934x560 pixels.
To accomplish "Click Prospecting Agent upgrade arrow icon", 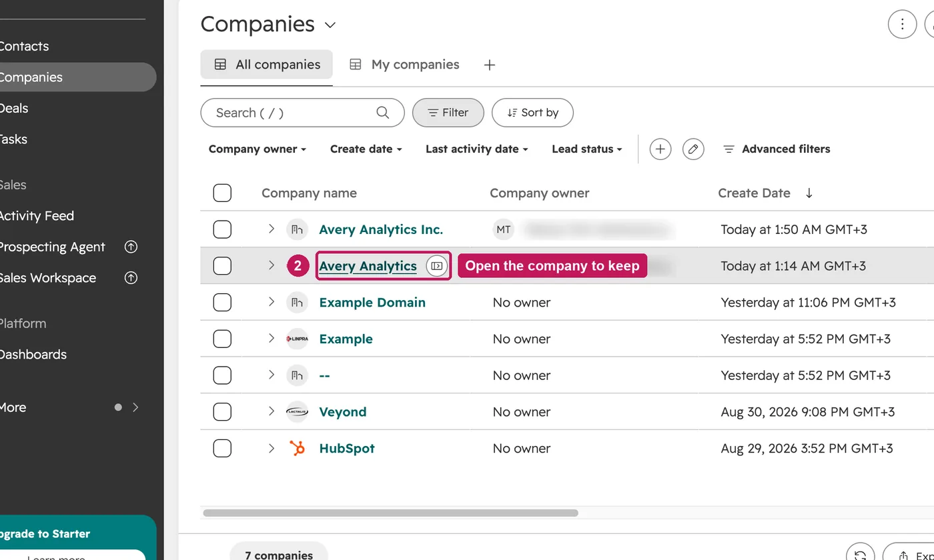I will (131, 247).
